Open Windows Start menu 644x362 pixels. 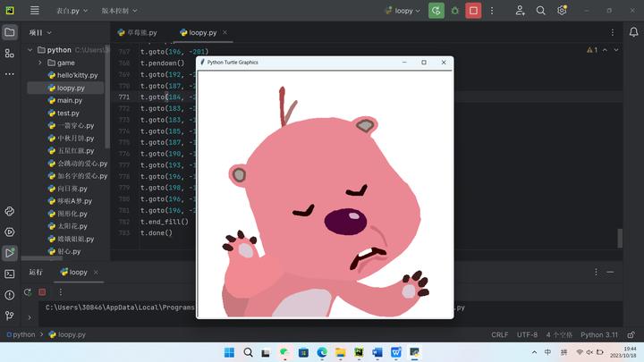point(229,352)
